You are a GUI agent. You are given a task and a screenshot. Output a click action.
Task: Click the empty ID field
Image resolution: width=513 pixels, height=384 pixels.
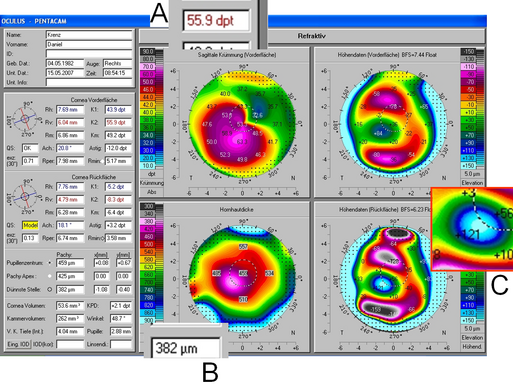tap(89, 53)
